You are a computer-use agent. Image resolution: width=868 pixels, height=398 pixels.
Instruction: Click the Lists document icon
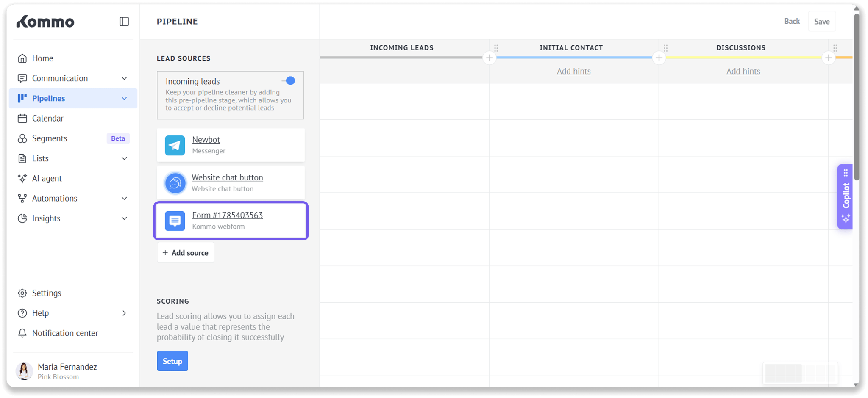pos(22,158)
